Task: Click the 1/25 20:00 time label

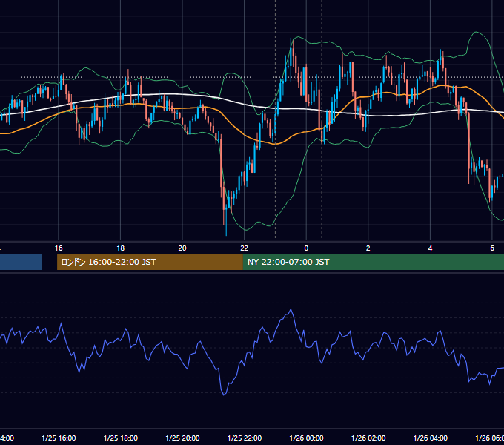Action: coord(182,438)
